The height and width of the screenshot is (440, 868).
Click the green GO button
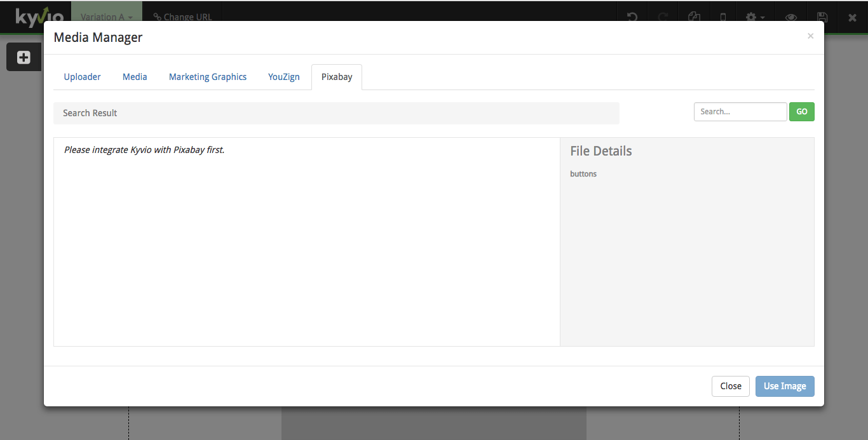pyautogui.click(x=802, y=112)
